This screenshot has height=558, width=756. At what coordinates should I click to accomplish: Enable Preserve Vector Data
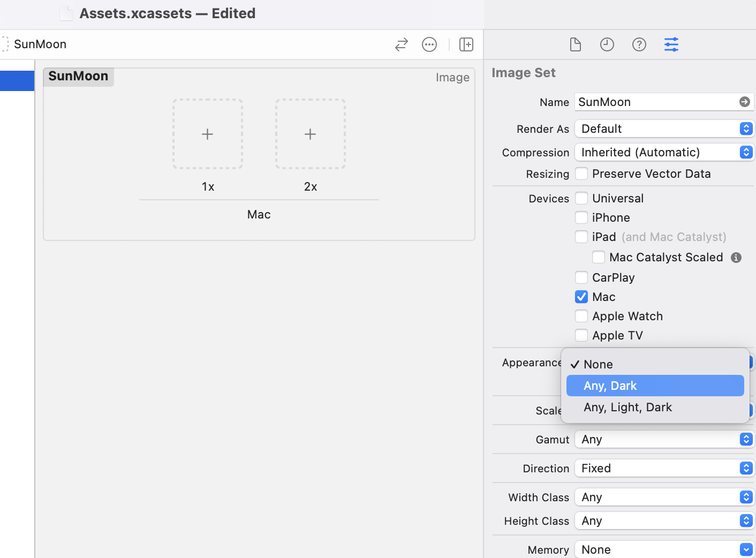coord(581,174)
